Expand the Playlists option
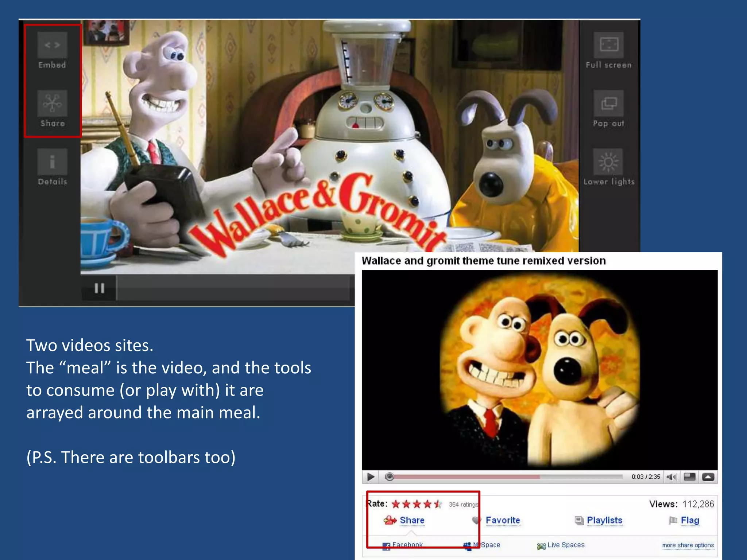The image size is (747, 560). [604, 520]
